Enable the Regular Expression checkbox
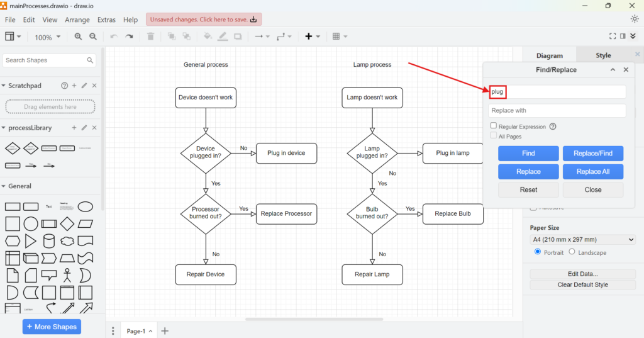 (494, 127)
